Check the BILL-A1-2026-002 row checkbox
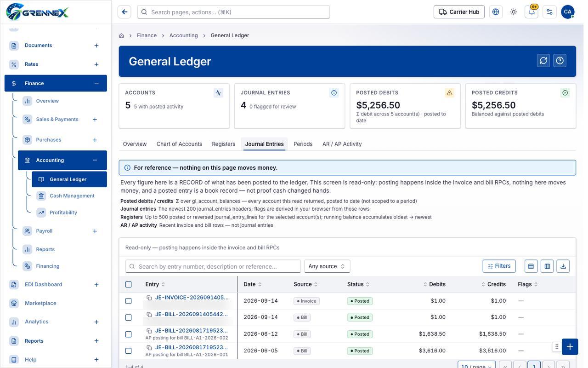Image resolution: width=588 pixels, height=368 pixels. pos(128,334)
